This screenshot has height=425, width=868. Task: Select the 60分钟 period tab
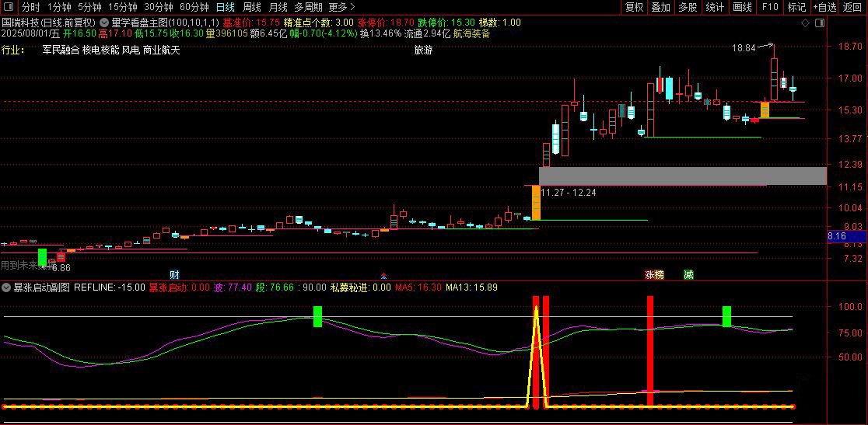click(195, 7)
